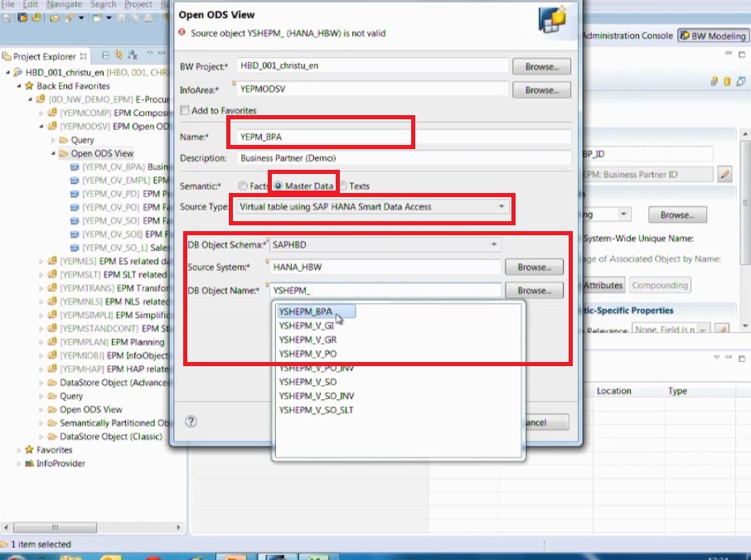Click the alphabetical sort icon in Project Explorer

click(132, 54)
